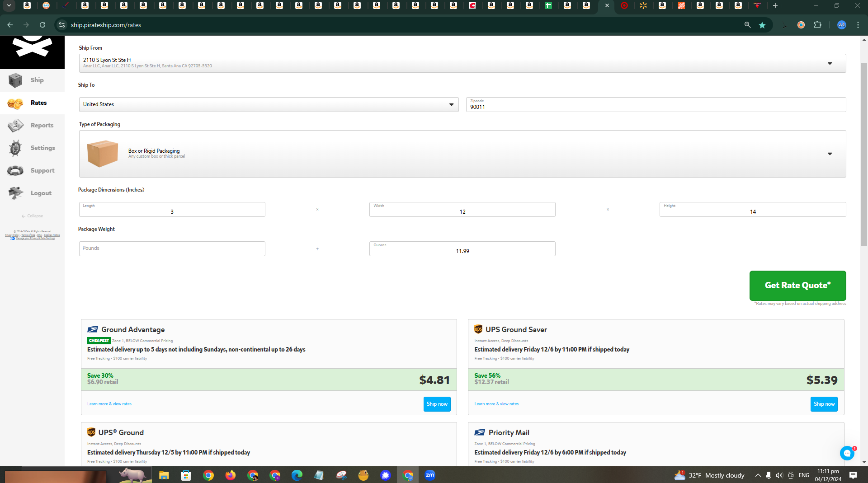Click the gold coins Rates icon
Screen dimensions: 868x483
point(15,103)
